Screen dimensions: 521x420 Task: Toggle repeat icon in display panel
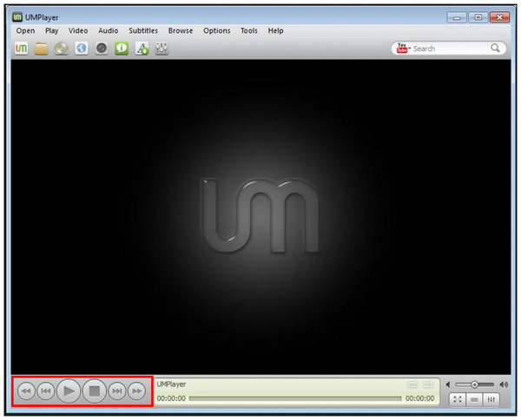pos(412,384)
